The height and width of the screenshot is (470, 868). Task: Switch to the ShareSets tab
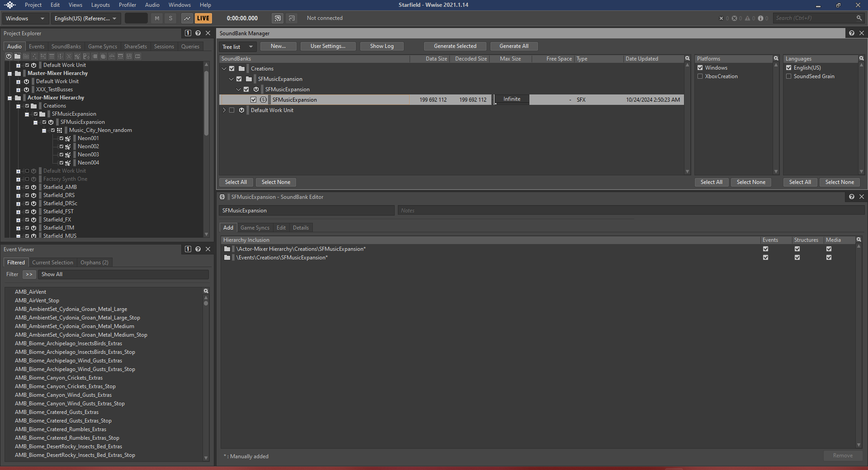(x=136, y=47)
